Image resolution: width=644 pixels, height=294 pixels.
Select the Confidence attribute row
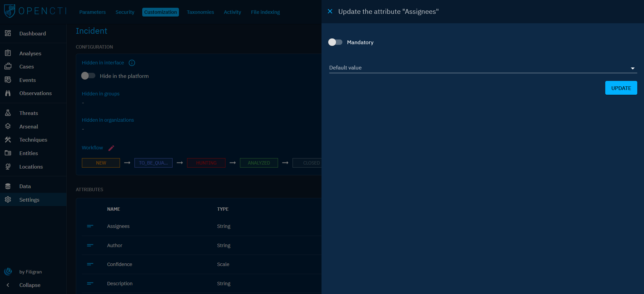coord(120,264)
